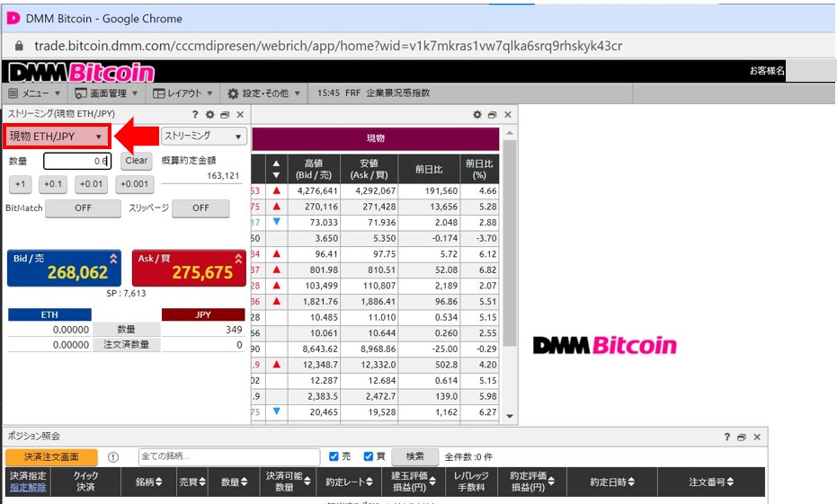The height and width of the screenshot is (504, 837).
Task: Click the 検索 button
Action: point(414,456)
